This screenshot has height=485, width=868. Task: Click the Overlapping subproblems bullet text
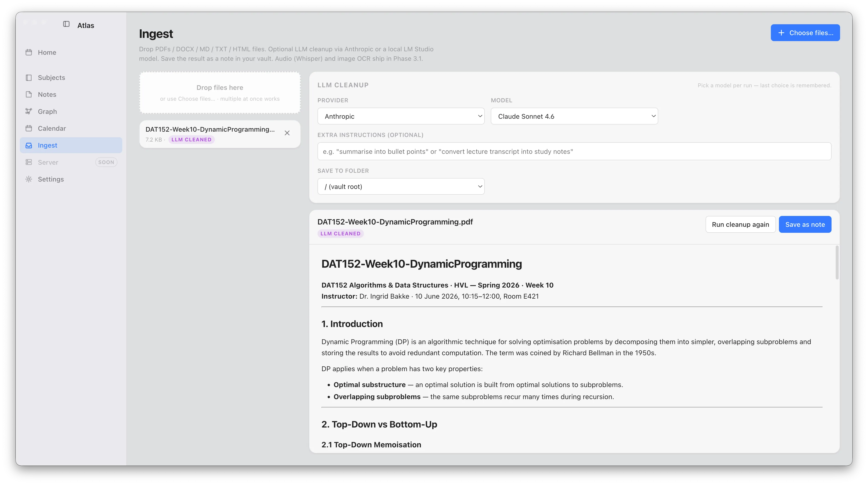(474, 397)
